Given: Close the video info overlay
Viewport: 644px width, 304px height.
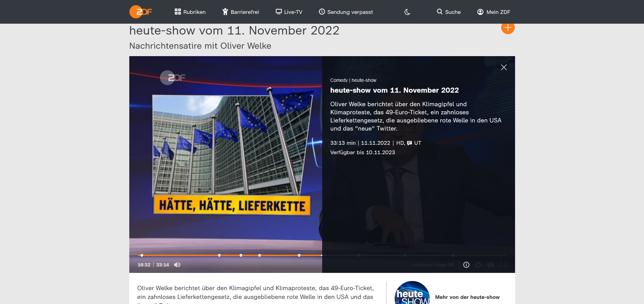Looking at the screenshot, I should [x=504, y=67].
